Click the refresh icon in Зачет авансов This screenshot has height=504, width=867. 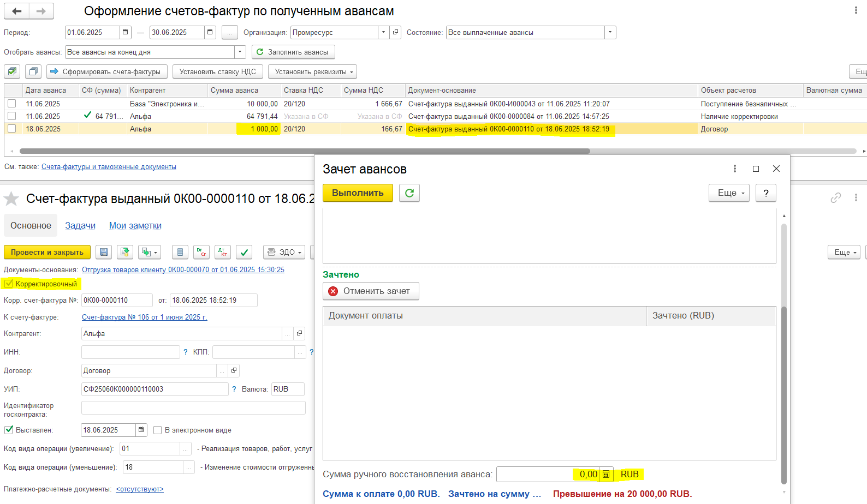409,193
